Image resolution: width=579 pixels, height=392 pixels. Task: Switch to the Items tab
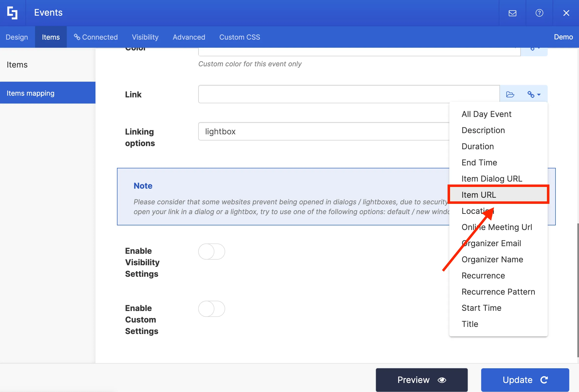51,37
